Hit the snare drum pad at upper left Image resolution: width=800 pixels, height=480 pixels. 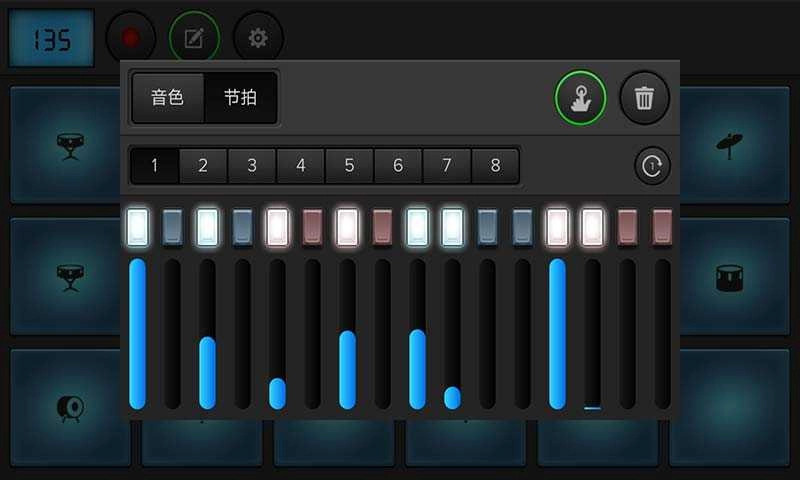pyautogui.click(x=69, y=144)
